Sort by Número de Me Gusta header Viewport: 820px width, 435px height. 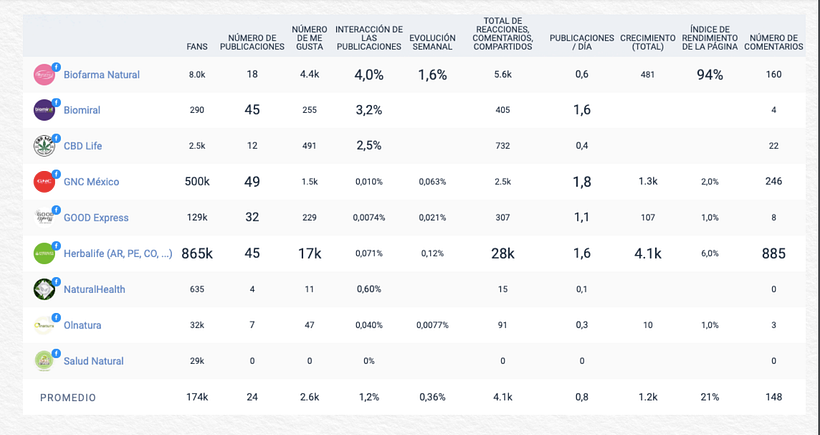click(x=310, y=38)
